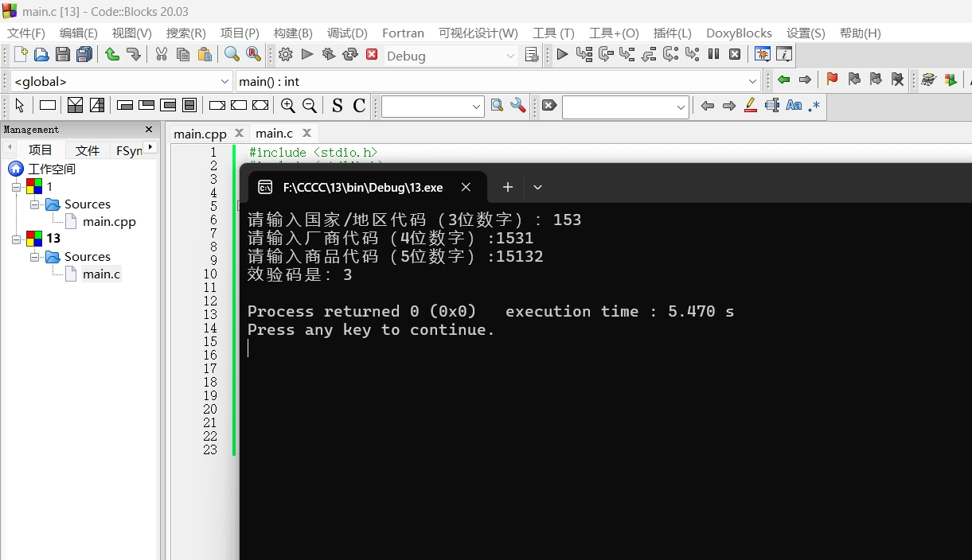The width and height of the screenshot is (972, 560).
Task: Click the Step out debugger icon
Action: point(649,54)
